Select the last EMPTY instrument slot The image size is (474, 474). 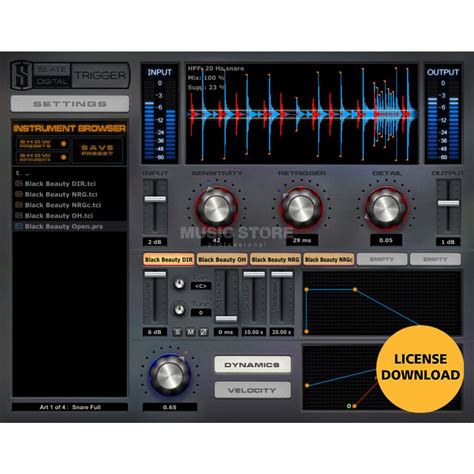(435, 259)
